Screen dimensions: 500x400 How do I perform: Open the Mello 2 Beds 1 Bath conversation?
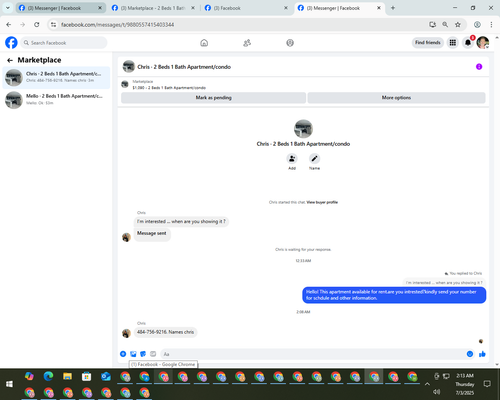point(56,100)
